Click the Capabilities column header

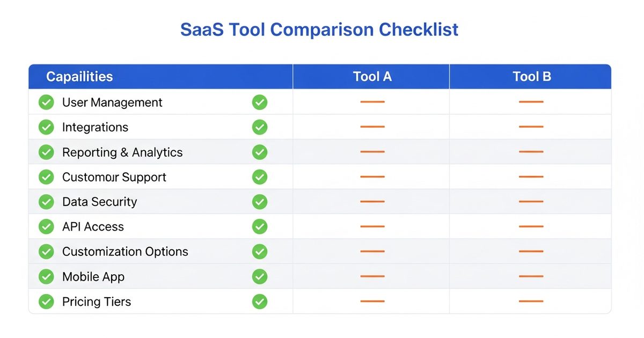tap(79, 77)
